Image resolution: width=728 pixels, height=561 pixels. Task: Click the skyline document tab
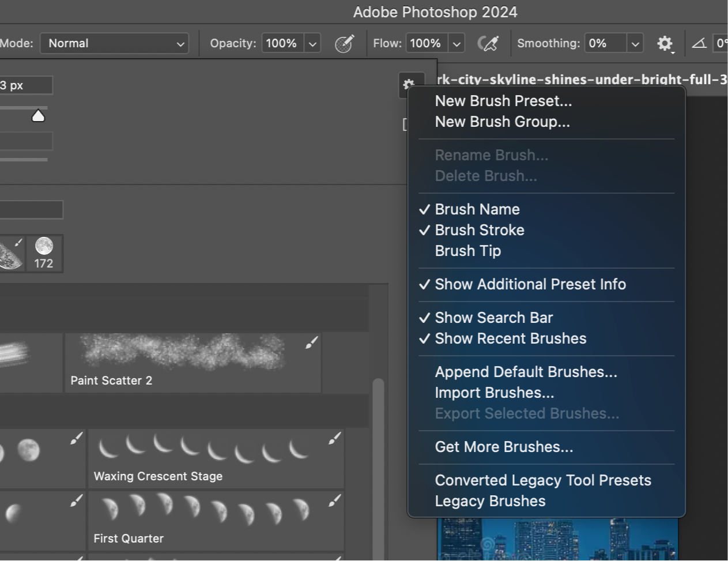coord(582,80)
